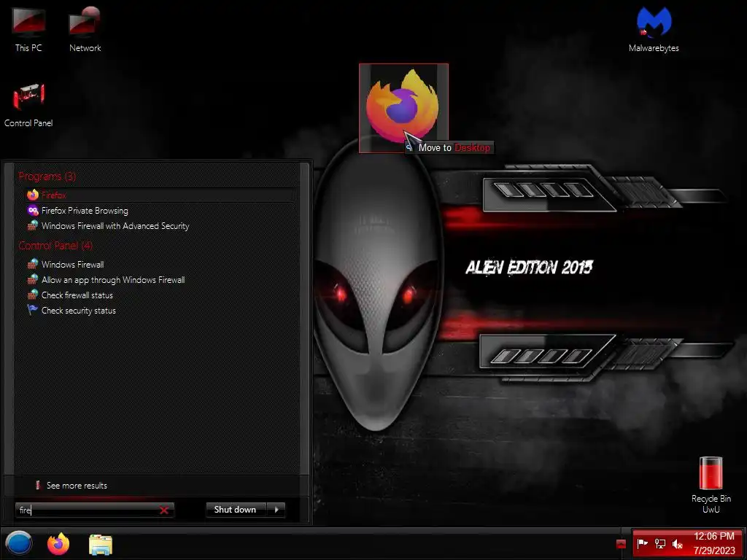The width and height of the screenshot is (747, 560).
Task: Click the muted volume tray icon
Action: pyautogui.click(x=677, y=543)
